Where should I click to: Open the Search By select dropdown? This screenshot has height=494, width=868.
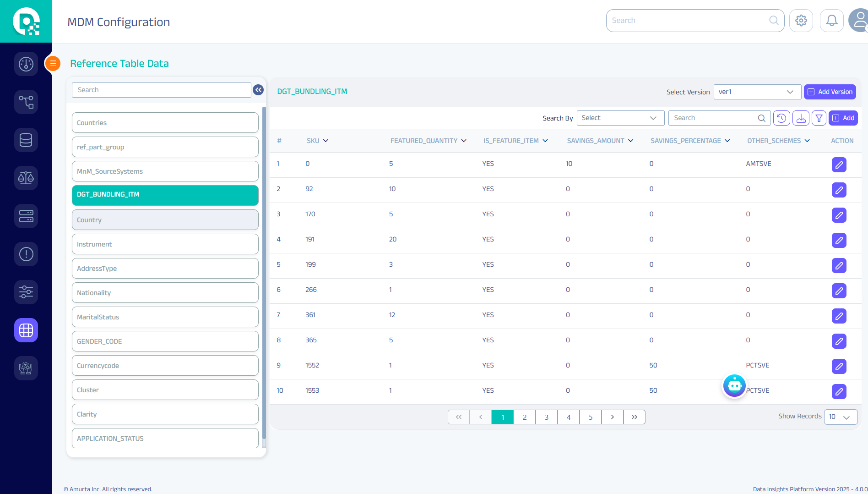pyautogui.click(x=620, y=118)
